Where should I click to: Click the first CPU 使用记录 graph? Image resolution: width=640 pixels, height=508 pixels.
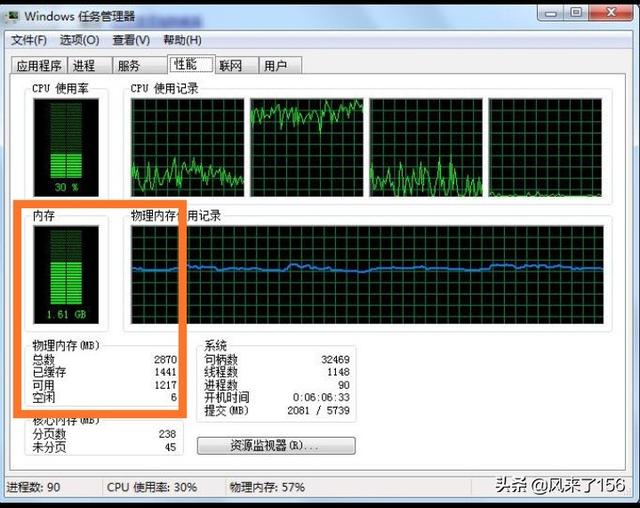(x=185, y=147)
